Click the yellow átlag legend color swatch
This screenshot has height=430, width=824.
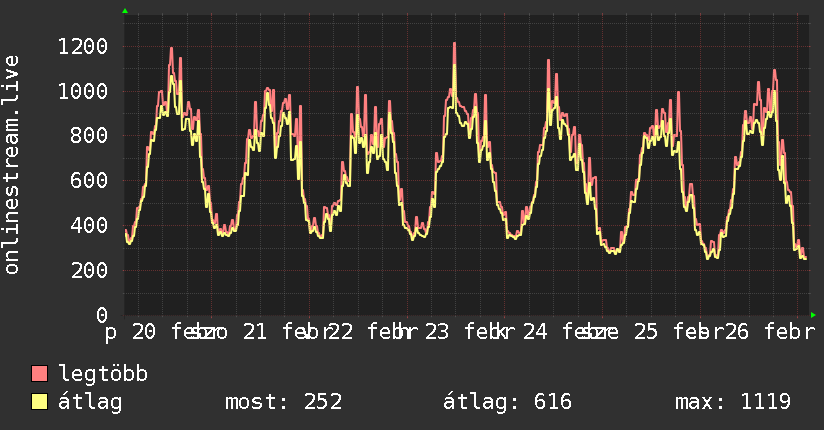[x=39, y=402]
